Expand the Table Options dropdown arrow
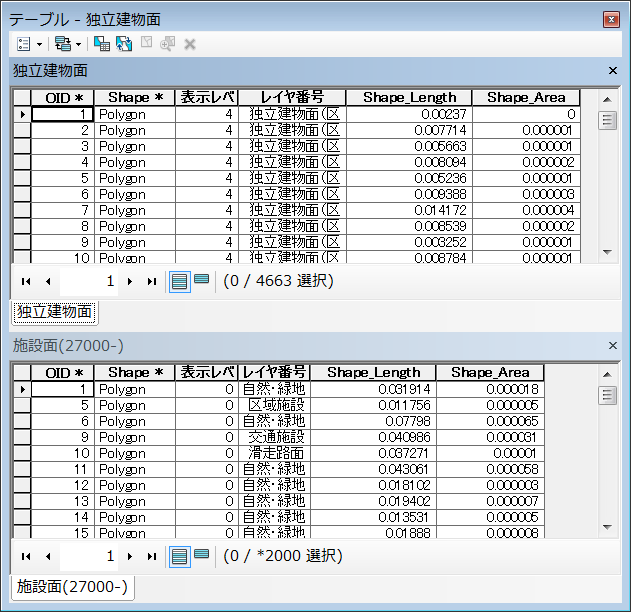631x612 pixels. [x=39, y=44]
